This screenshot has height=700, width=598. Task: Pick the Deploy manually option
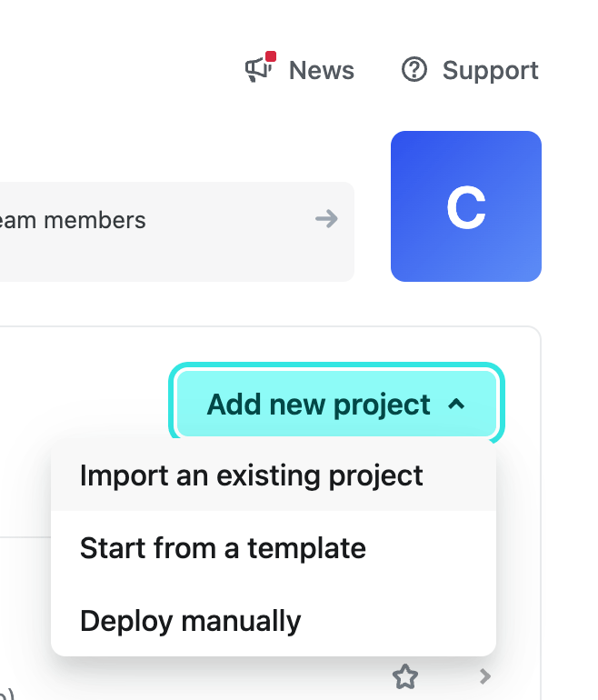click(190, 621)
